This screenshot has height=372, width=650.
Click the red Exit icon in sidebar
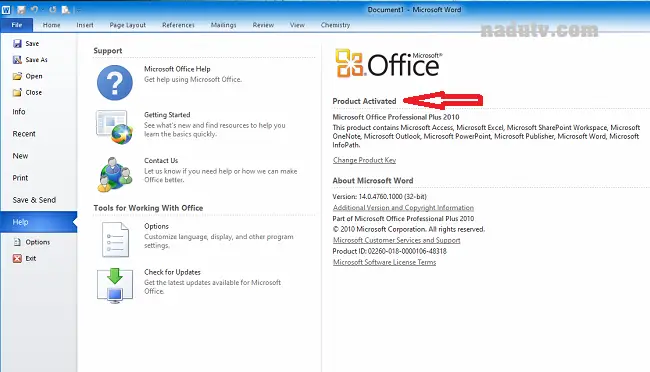(x=17, y=258)
